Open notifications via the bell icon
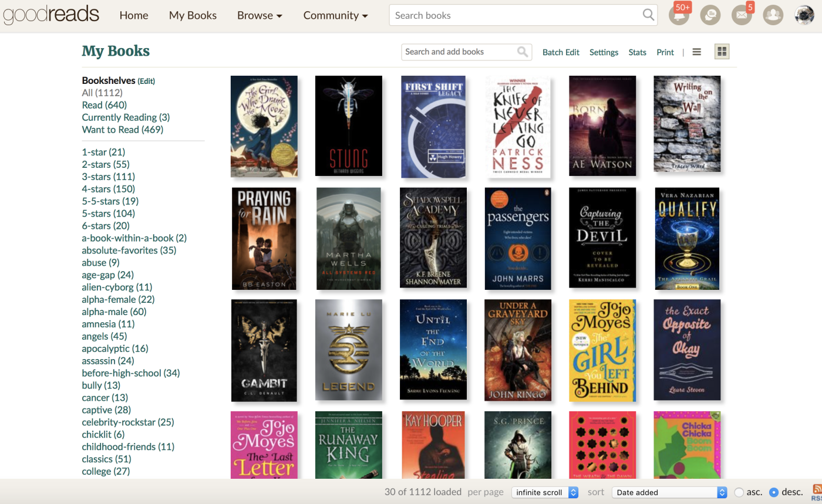The width and height of the screenshot is (822, 504). click(x=679, y=15)
